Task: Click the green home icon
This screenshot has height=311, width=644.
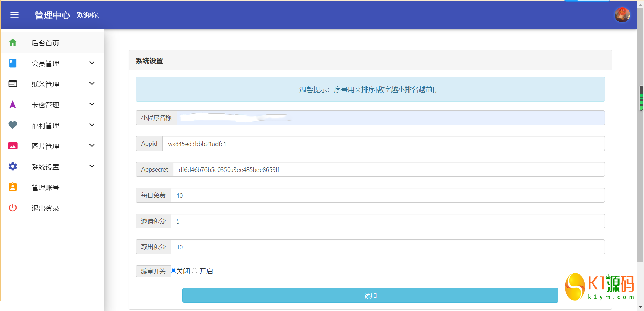Action: point(13,42)
